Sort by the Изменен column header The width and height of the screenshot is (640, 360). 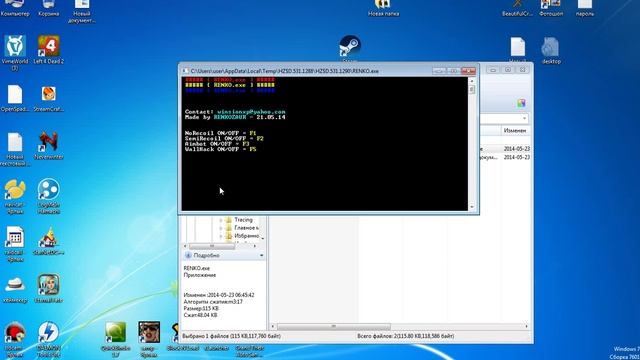[x=515, y=131]
